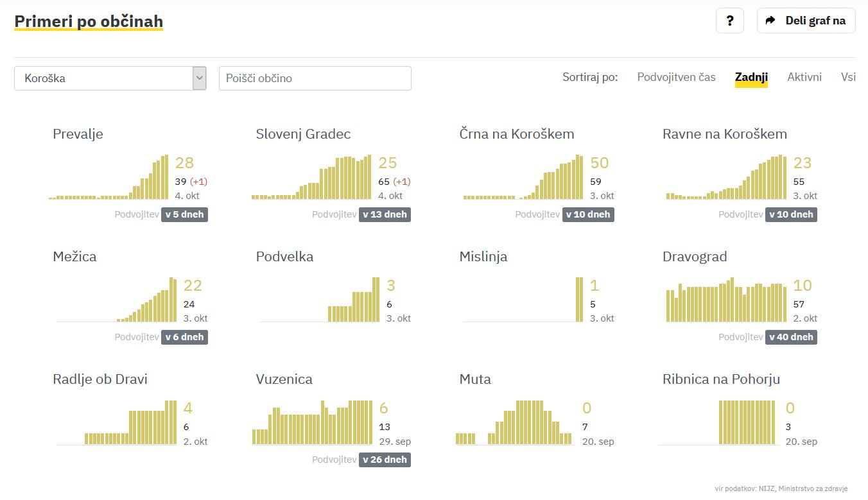Viewport: 868px width, 500px height.
Task: Open the Prevalje municipality chart
Action: [109, 177]
